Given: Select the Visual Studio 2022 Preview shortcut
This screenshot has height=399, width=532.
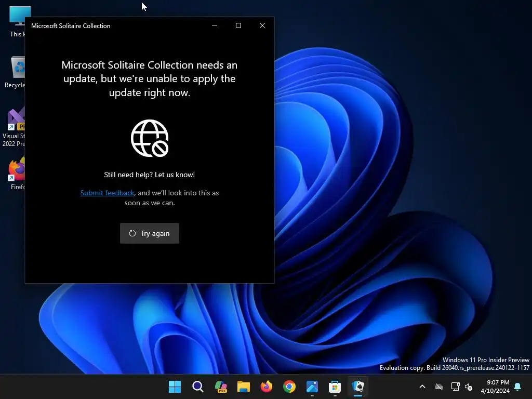Looking at the screenshot, I should 14,128.
